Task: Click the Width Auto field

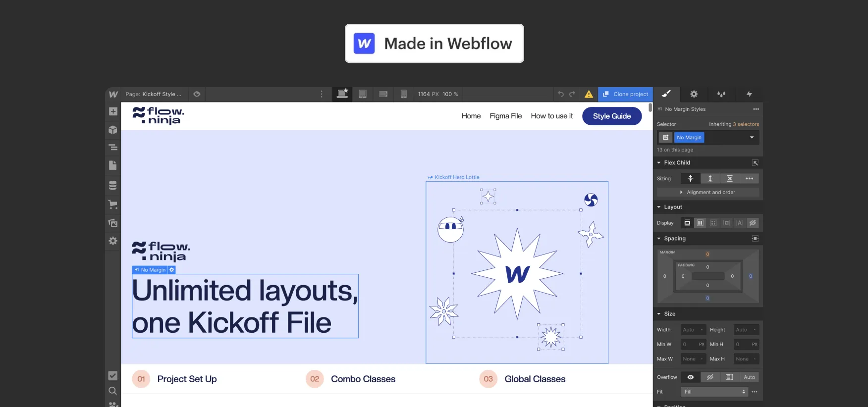Action: [x=693, y=330]
